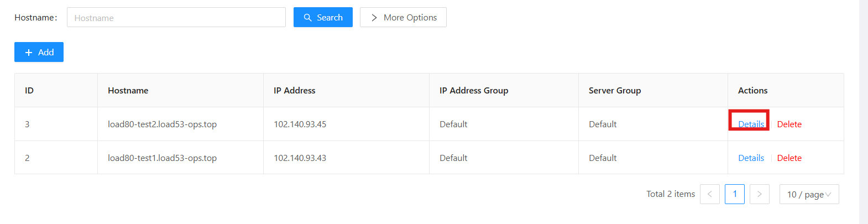
Task: Click the plus icon to add host
Action: 29,53
